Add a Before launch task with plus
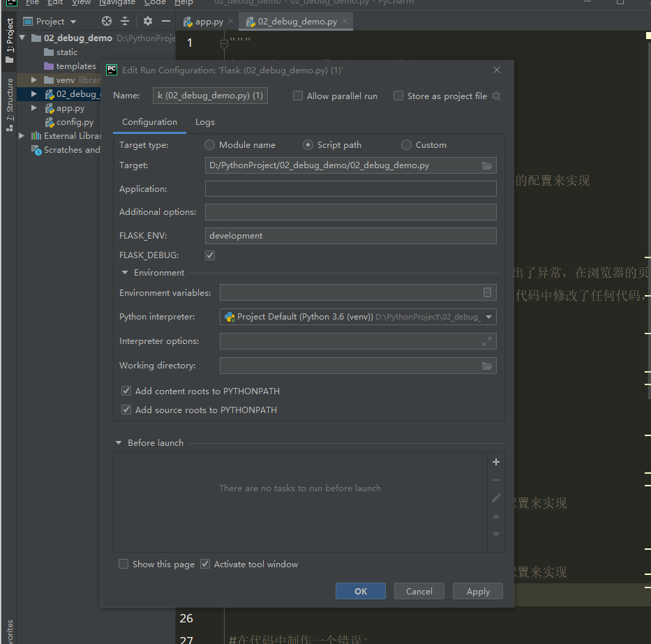The image size is (651, 644). coord(495,462)
